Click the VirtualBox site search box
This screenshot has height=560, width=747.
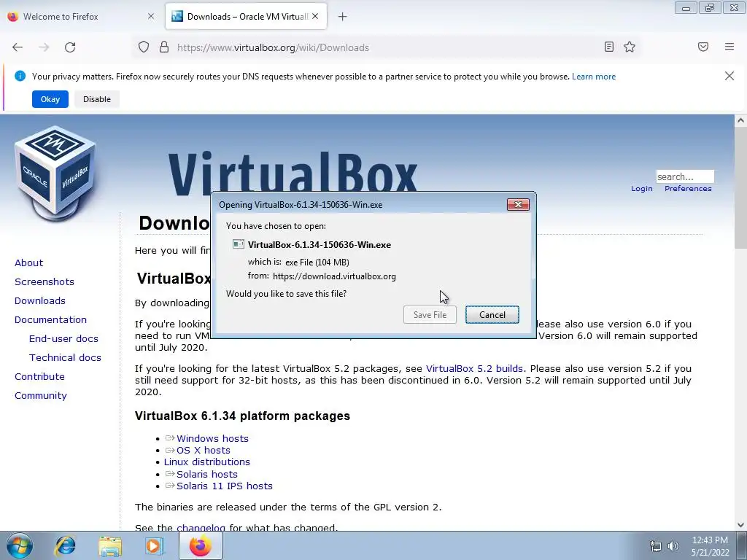point(685,176)
